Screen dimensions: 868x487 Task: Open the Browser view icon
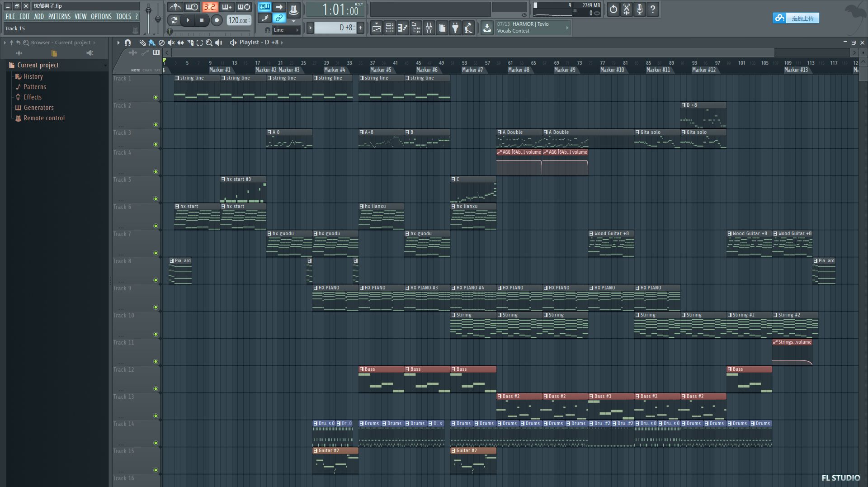pos(416,28)
